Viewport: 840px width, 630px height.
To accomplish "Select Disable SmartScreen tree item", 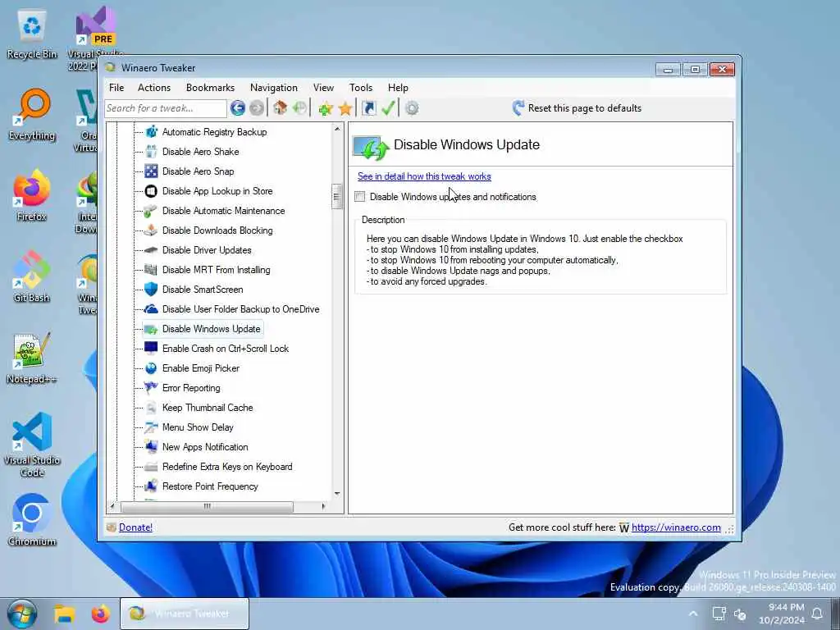I will pos(203,290).
